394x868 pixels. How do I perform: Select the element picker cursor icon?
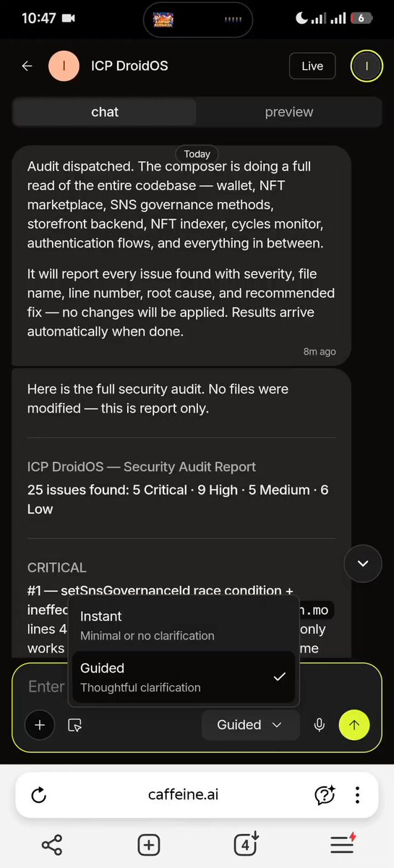point(75,725)
